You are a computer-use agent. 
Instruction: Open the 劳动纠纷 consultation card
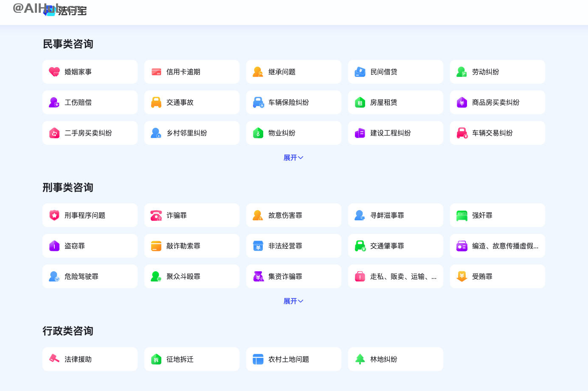[498, 72]
